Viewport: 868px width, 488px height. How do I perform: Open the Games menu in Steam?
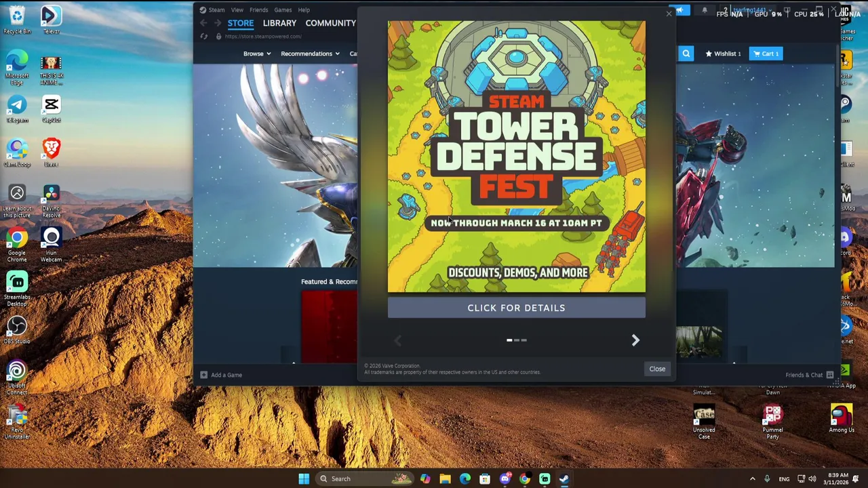click(x=283, y=10)
